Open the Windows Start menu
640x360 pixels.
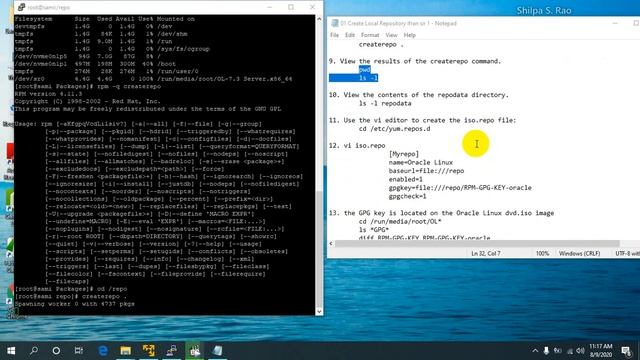click(x=11, y=351)
